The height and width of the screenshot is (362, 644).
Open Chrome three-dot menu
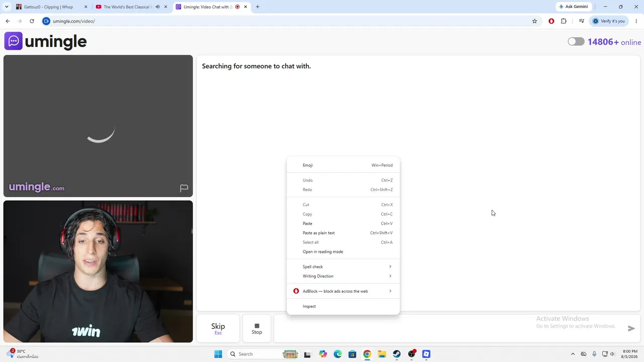[636, 21]
